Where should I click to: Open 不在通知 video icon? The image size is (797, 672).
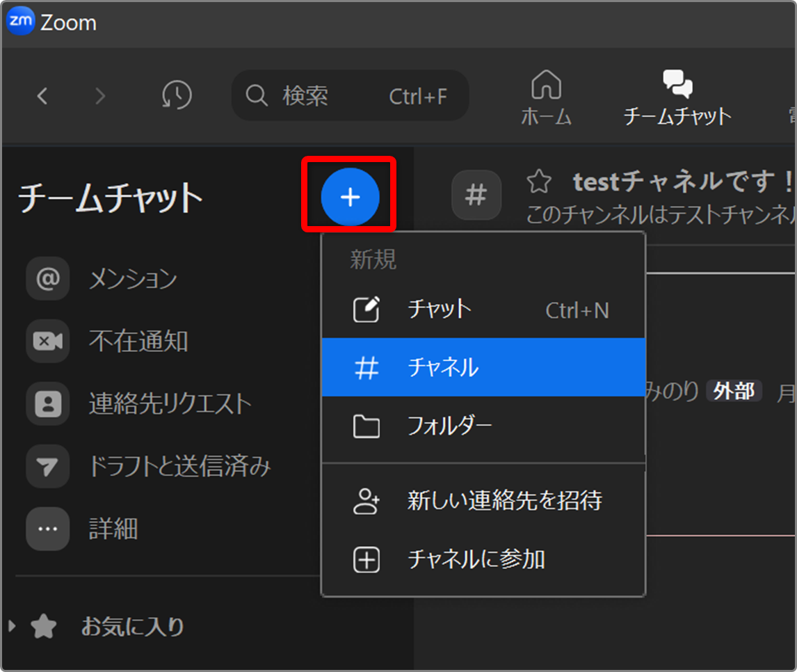(48, 341)
